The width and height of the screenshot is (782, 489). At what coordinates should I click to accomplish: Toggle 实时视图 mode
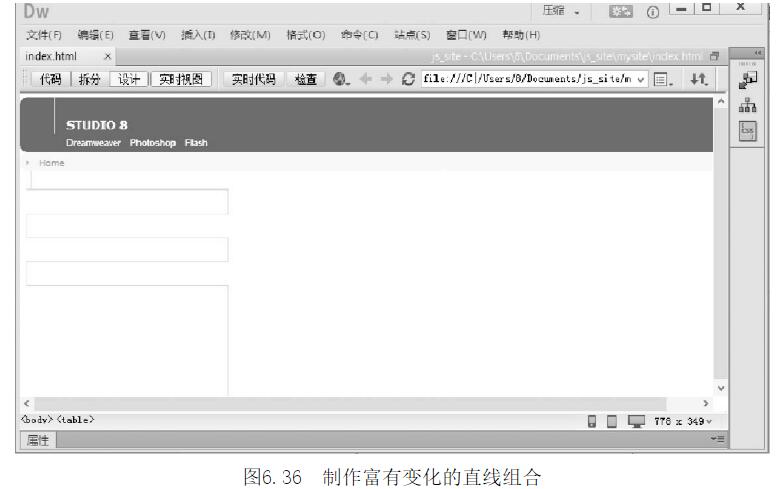[185, 80]
